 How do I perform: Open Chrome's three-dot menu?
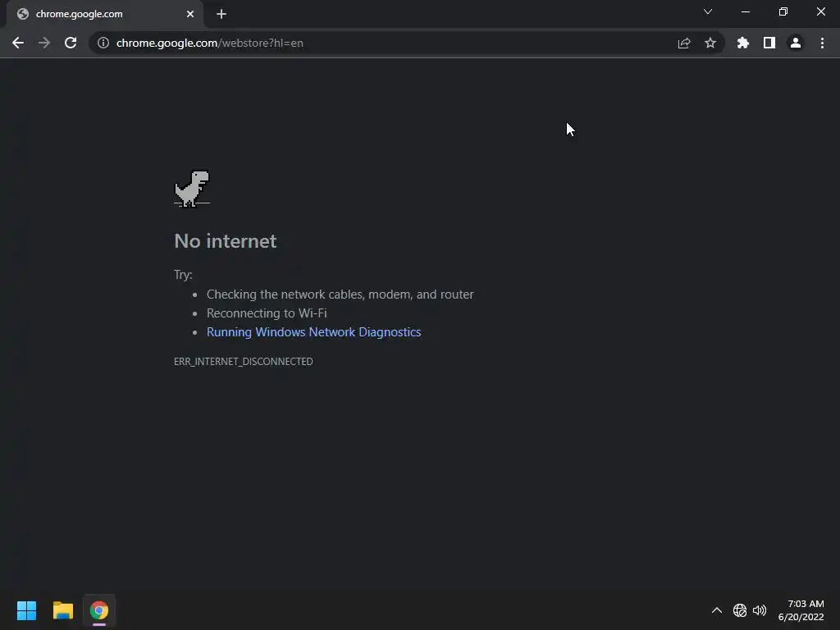coord(822,43)
